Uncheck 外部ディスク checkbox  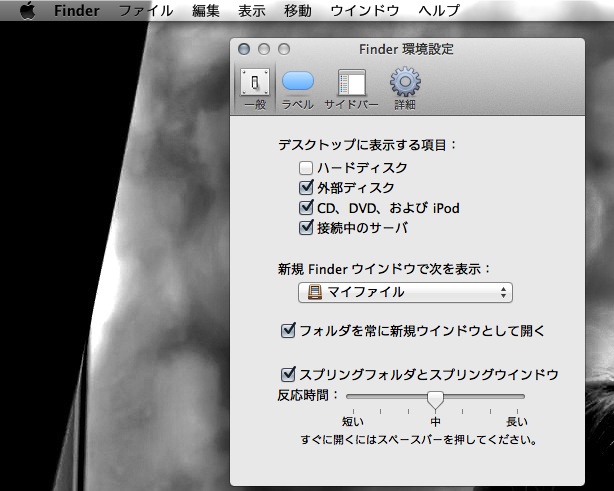pyautogui.click(x=306, y=188)
